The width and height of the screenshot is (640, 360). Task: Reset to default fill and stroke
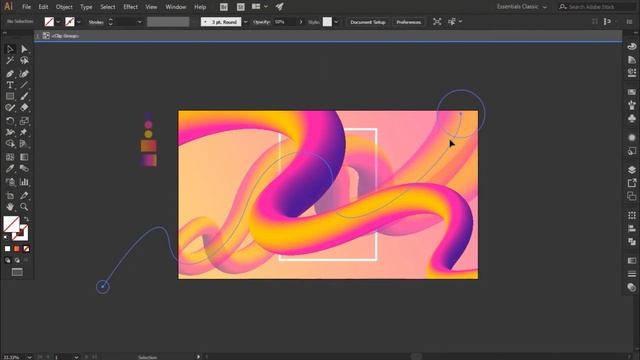pyautogui.click(x=5, y=237)
